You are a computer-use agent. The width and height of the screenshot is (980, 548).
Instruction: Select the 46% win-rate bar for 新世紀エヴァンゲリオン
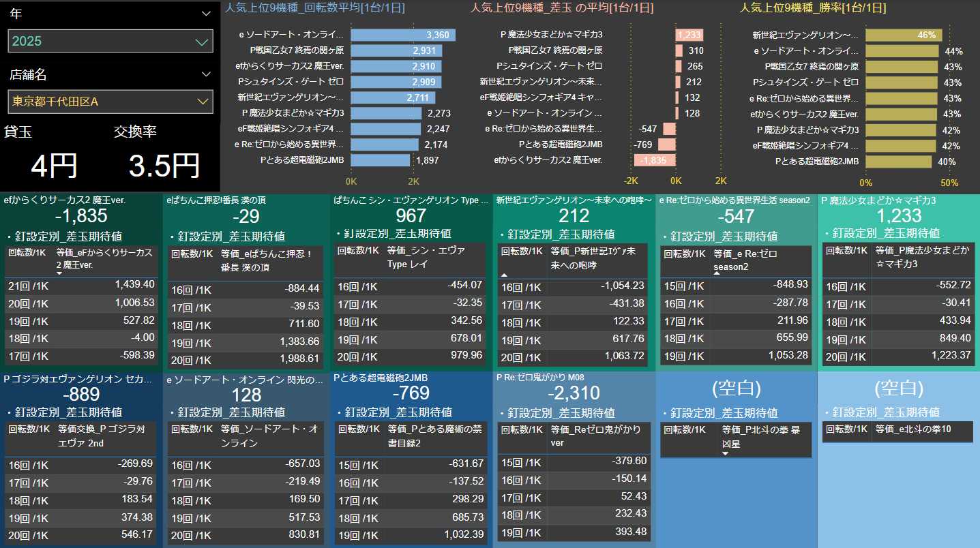point(903,35)
